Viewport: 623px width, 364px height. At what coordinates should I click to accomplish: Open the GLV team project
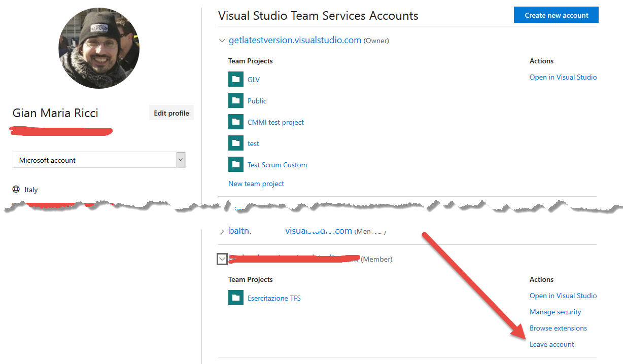pos(254,80)
